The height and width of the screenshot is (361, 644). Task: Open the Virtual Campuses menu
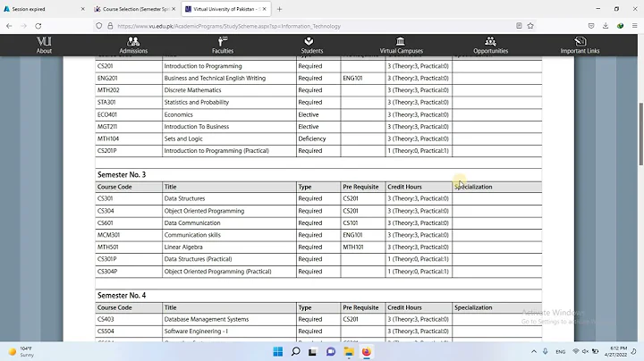tap(401, 45)
